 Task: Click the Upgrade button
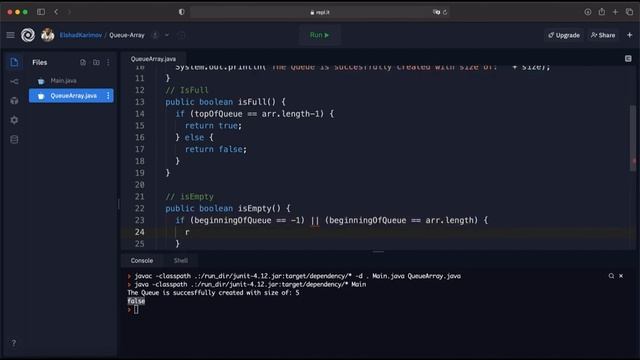pos(564,35)
